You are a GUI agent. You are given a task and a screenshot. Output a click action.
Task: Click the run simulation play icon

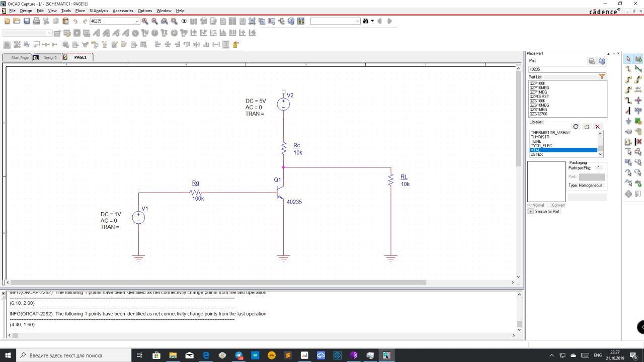[77, 33]
